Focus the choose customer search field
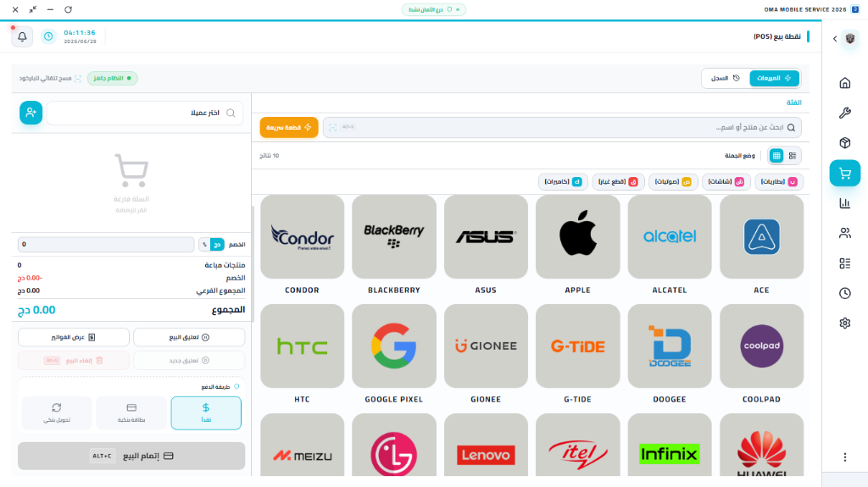Viewport: 868px width, 487px height. 144,113
